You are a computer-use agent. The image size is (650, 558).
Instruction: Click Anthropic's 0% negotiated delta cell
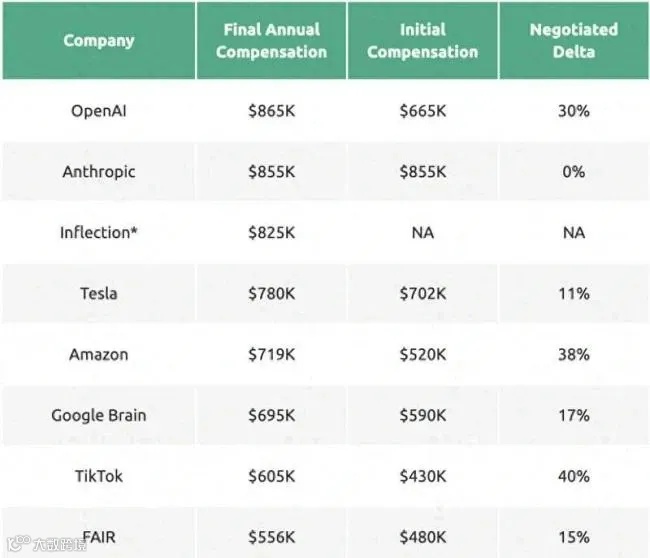[573, 172]
